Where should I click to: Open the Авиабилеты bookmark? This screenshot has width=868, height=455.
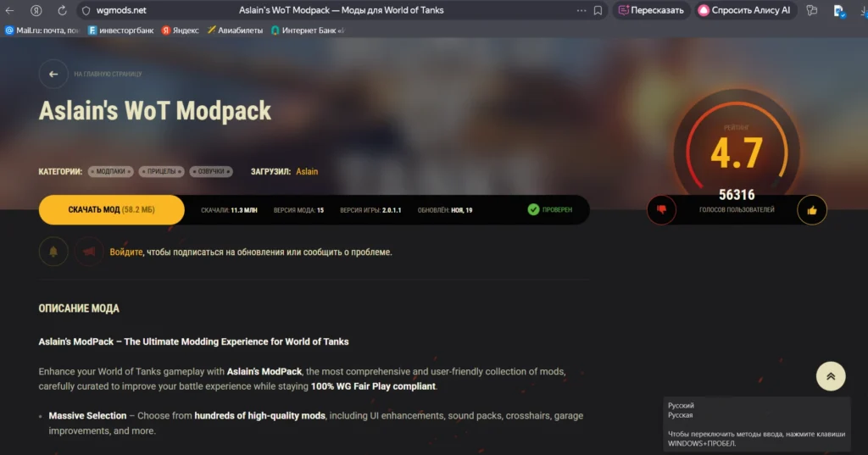tap(236, 30)
